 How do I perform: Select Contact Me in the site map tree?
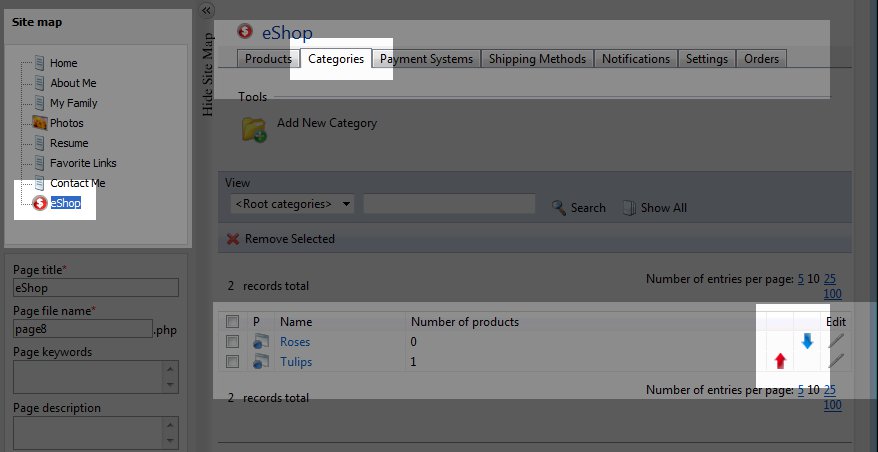77,183
